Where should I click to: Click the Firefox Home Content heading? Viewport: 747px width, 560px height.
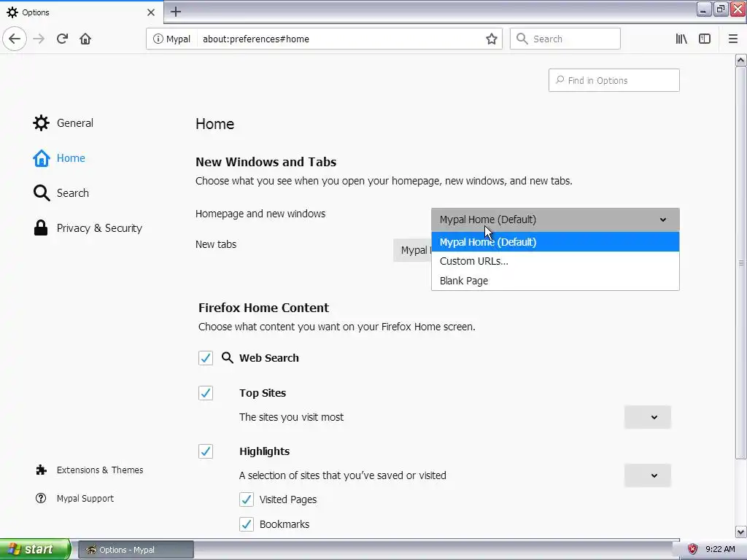[263, 308]
